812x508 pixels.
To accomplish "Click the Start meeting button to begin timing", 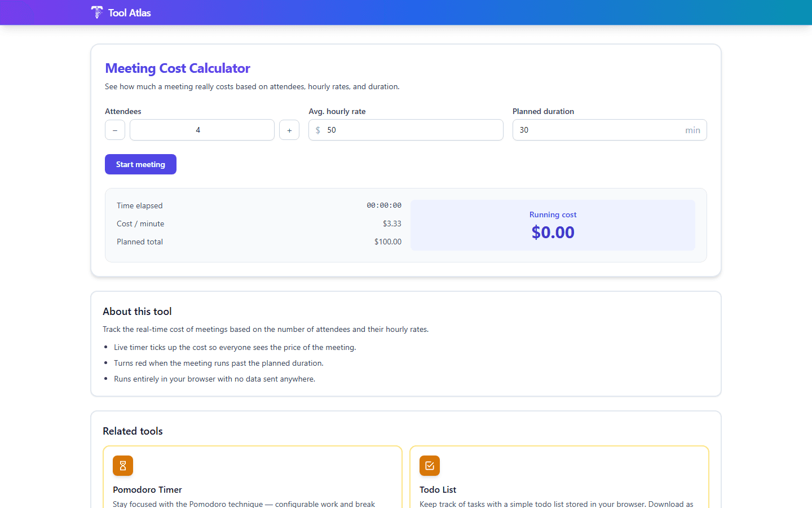I will pyautogui.click(x=140, y=164).
